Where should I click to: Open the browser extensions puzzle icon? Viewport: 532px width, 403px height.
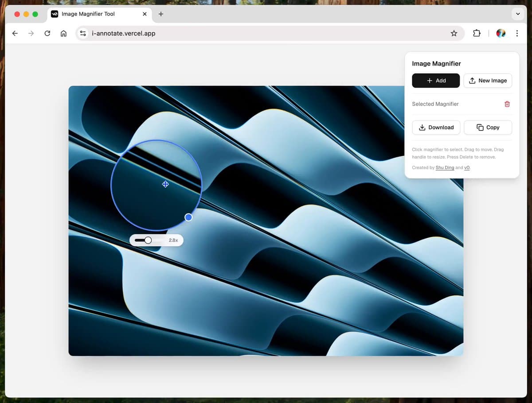tap(476, 33)
